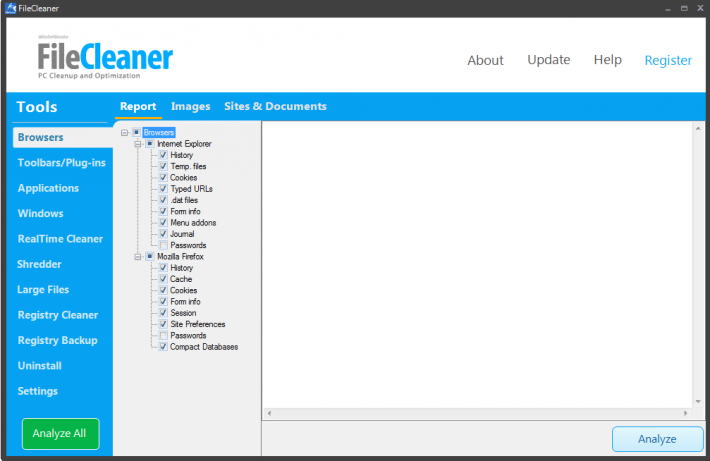Open the Images tab
This screenshot has width=710, height=461.
(191, 106)
